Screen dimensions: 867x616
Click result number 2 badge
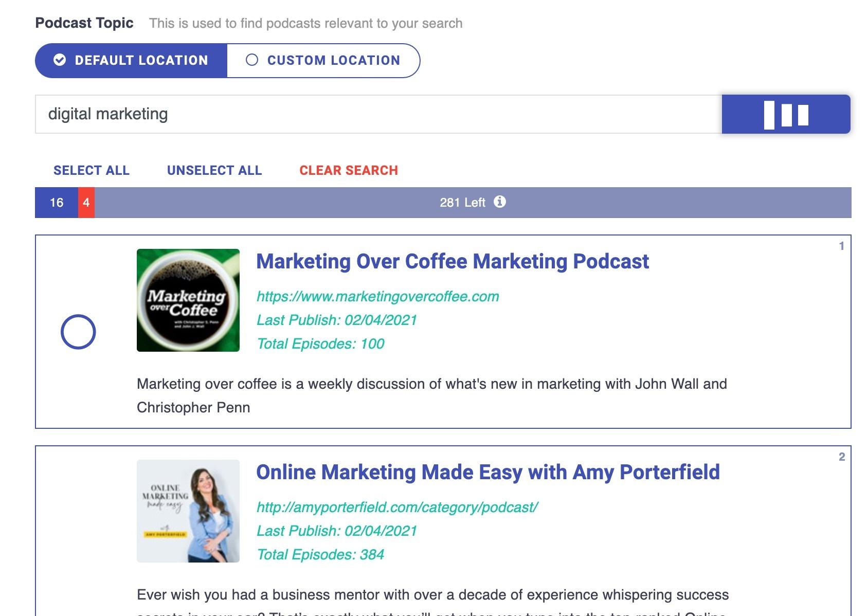[842, 457]
